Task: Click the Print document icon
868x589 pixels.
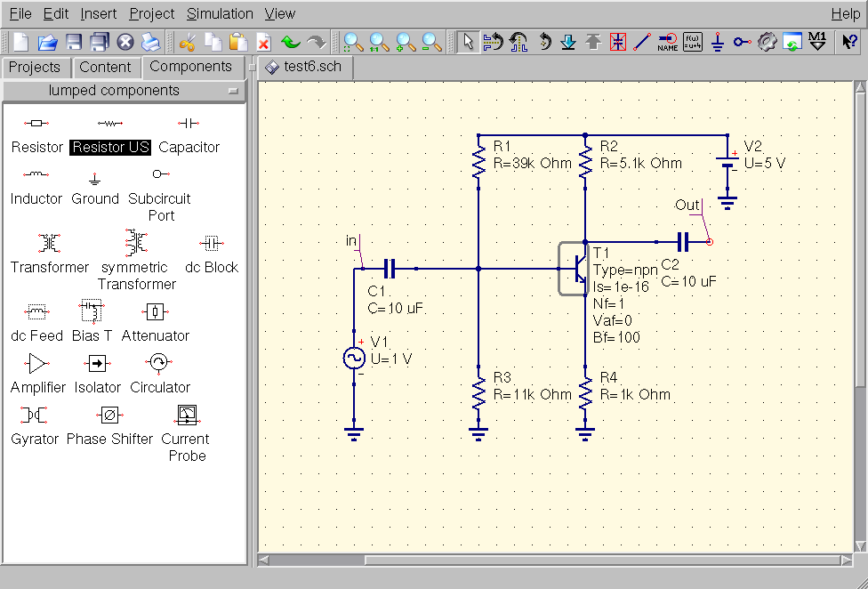Action: [150, 42]
